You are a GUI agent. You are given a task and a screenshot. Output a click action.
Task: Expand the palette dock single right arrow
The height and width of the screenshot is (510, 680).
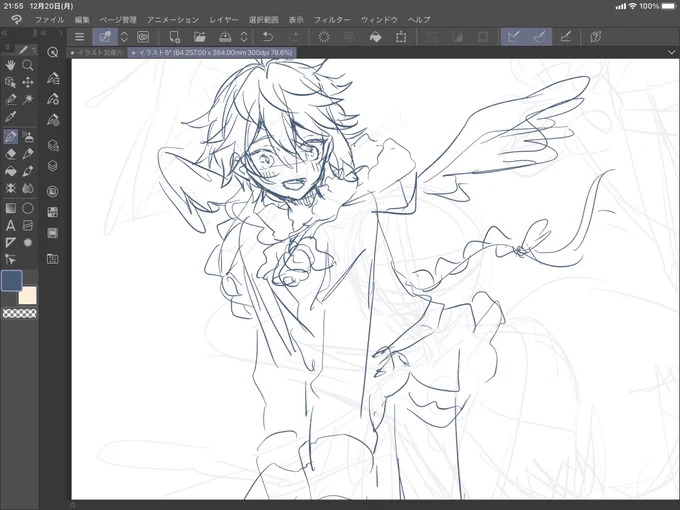coord(61,33)
